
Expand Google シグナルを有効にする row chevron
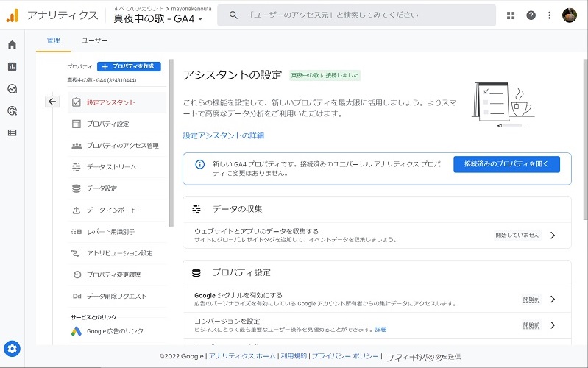click(x=553, y=299)
